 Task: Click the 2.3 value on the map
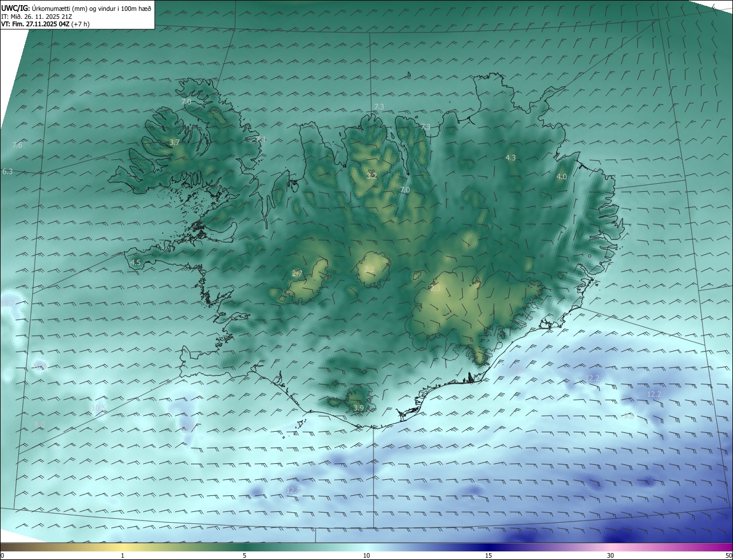pyautogui.click(x=435, y=289)
